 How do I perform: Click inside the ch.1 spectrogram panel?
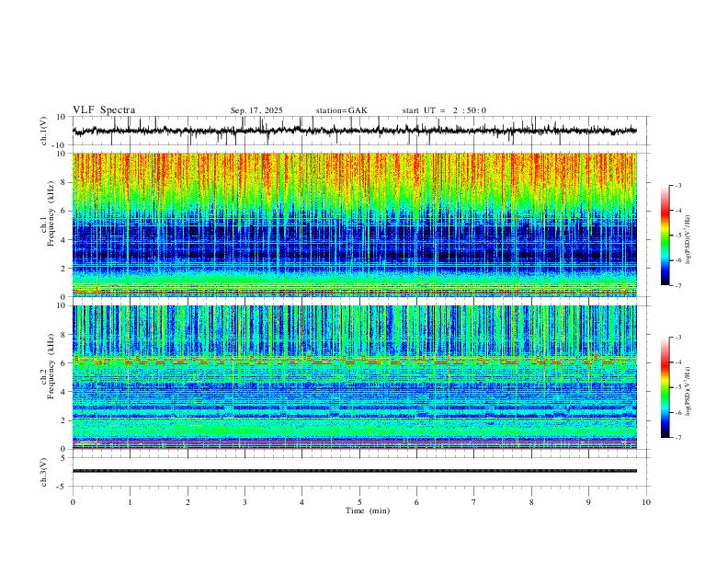(354, 224)
